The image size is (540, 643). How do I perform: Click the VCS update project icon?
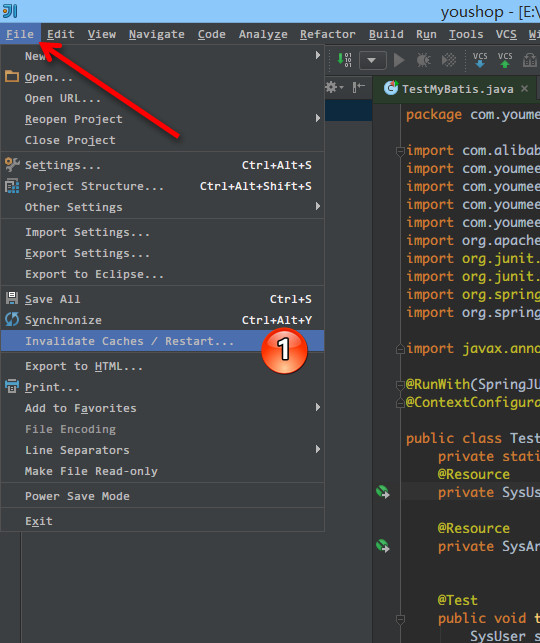coord(480,60)
